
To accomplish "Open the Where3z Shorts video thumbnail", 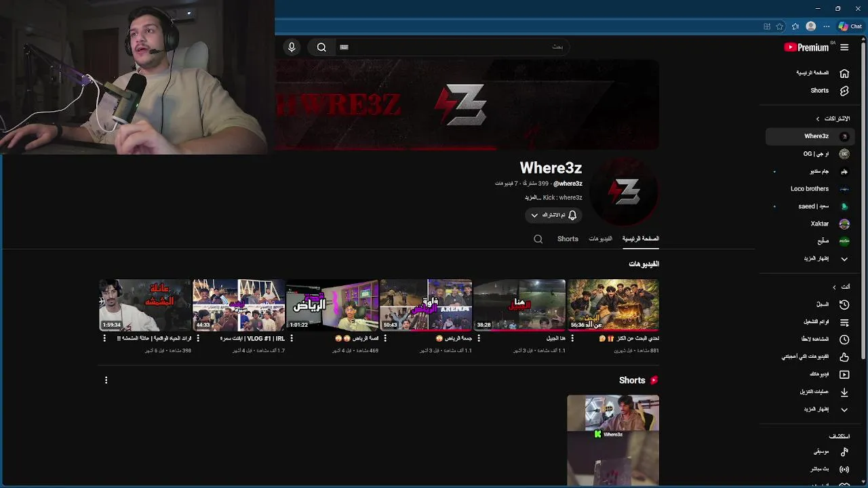I will coord(613,441).
